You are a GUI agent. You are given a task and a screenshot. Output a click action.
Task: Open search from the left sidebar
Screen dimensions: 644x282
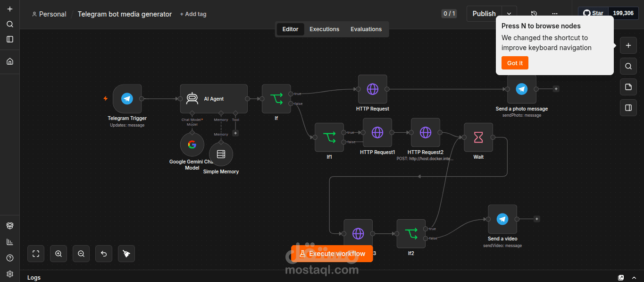click(x=10, y=24)
